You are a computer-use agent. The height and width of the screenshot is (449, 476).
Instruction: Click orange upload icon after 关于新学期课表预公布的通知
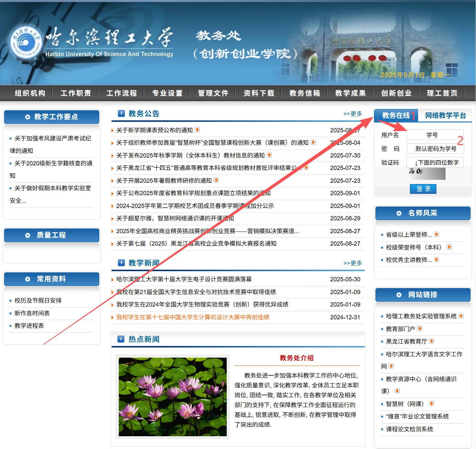tap(197, 130)
